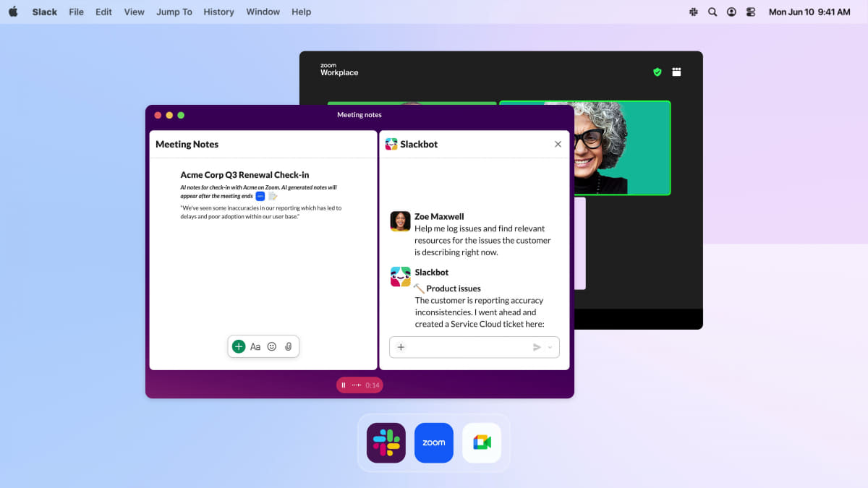Select the gray-haired participant's video tile in Zoom
The width and height of the screenshot is (868, 488).
pyautogui.click(x=622, y=148)
